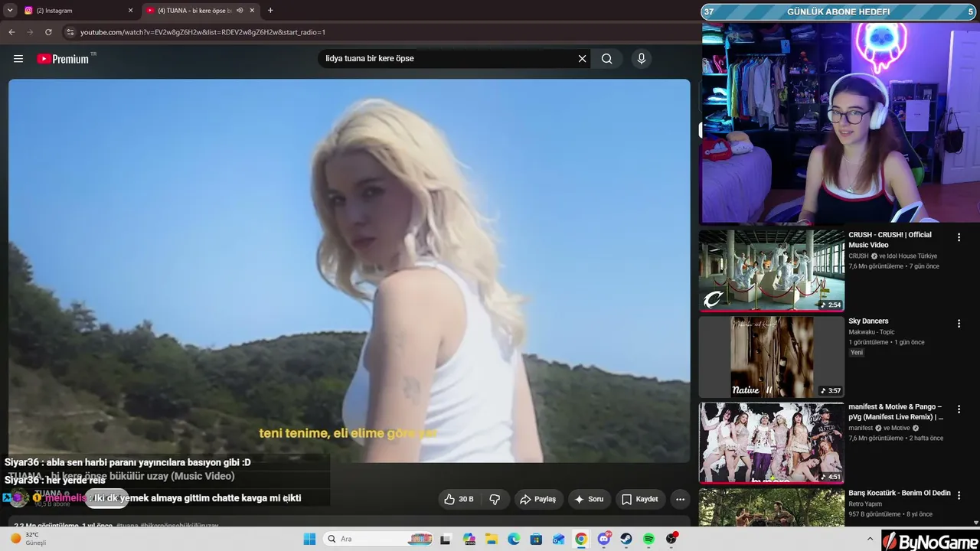Viewport: 980px width, 551px height.
Task: Open site information icon in address bar
Action: tap(70, 32)
